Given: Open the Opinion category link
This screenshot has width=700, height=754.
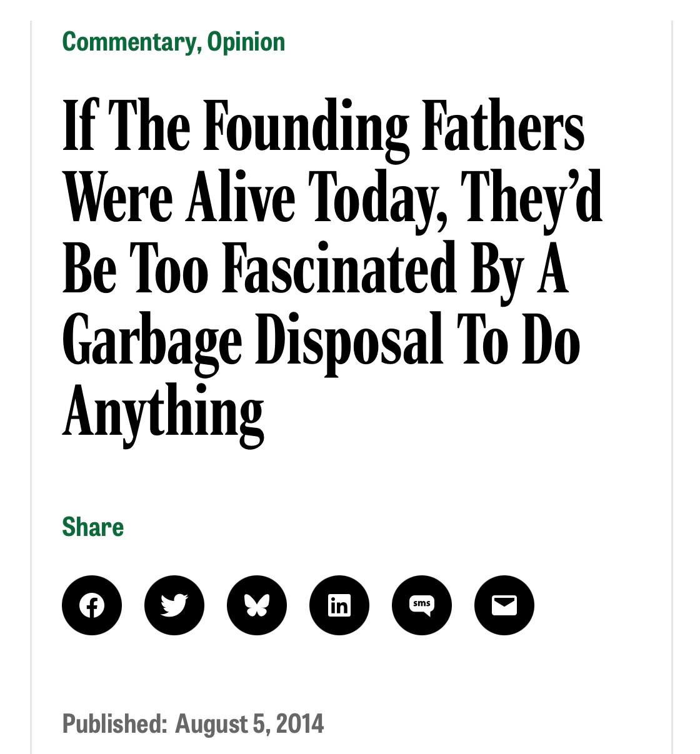Looking at the screenshot, I should (x=246, y=42).
